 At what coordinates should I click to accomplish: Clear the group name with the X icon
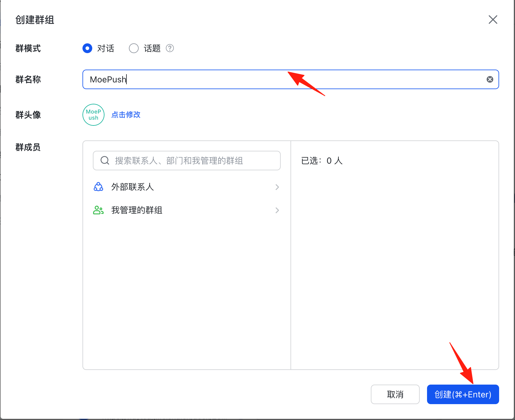(x=490, y=79)
